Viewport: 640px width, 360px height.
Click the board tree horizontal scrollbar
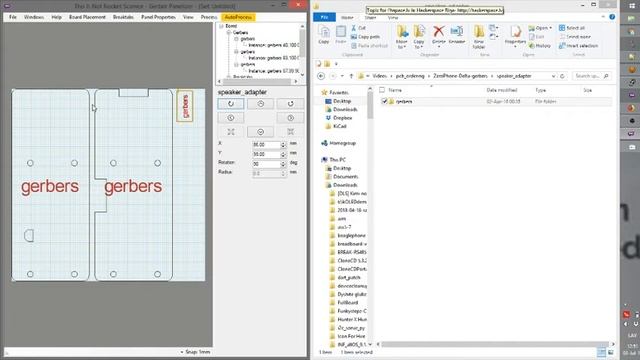point(258,82)
